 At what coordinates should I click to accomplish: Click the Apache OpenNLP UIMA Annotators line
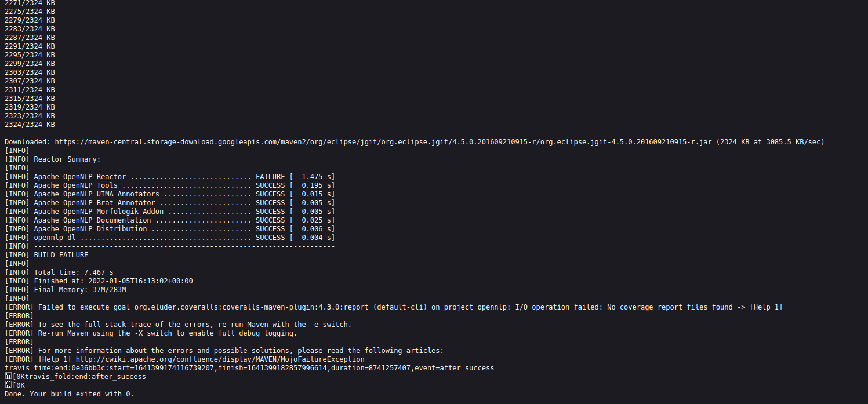170,194
